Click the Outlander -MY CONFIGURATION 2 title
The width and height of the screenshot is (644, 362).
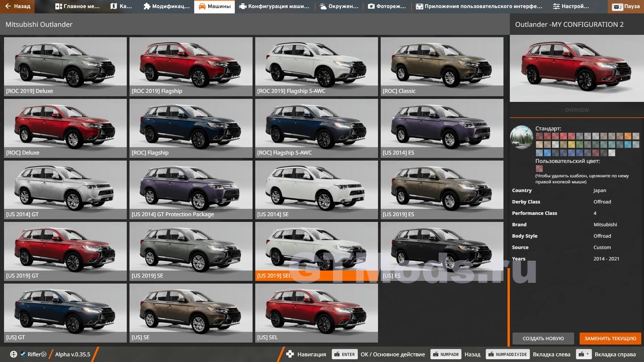pos(570,25)
